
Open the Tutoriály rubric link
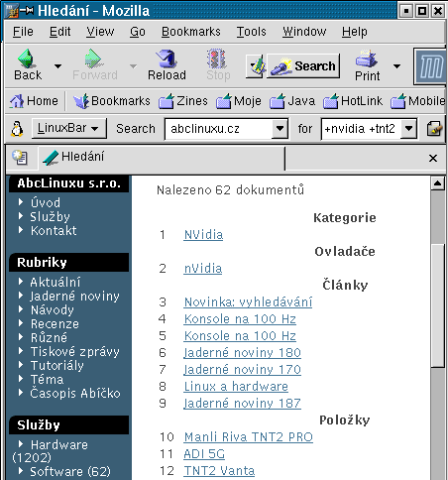(x=57, y=365)
